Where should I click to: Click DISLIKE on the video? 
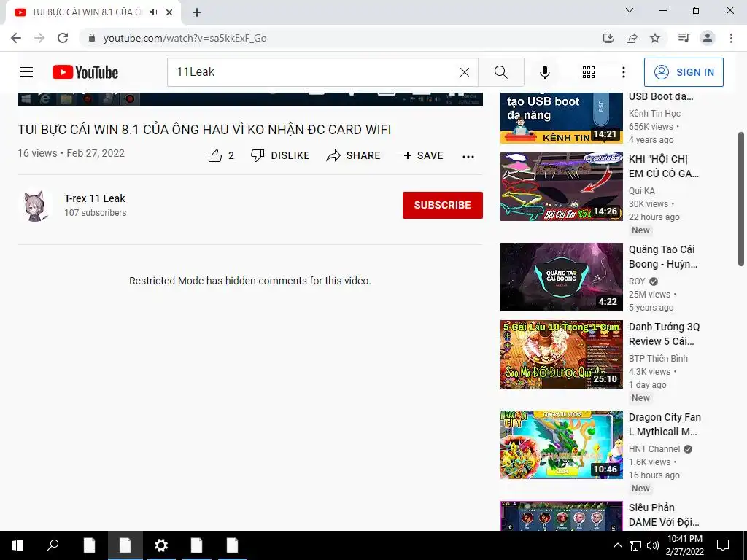(280, 156)
